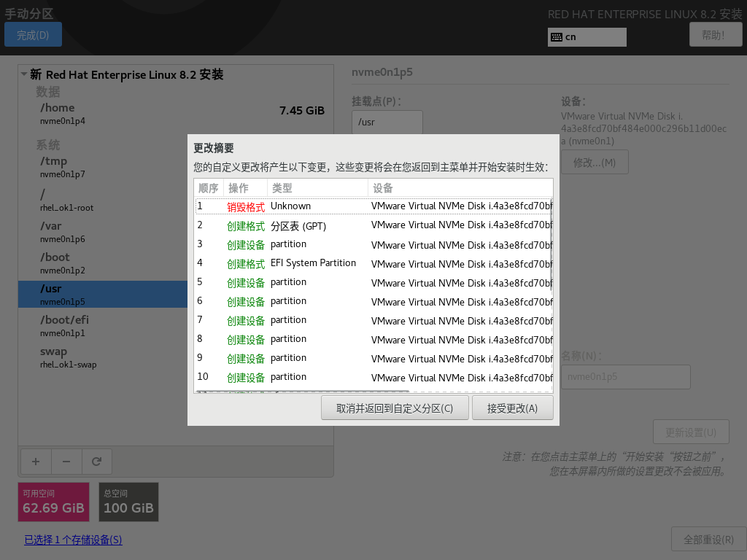Click the Done (完成) button
The image size is (747, 560).
(33, 35)
